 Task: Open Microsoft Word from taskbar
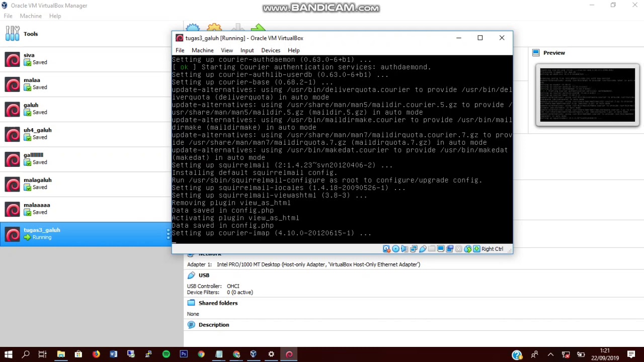(114, 354)
